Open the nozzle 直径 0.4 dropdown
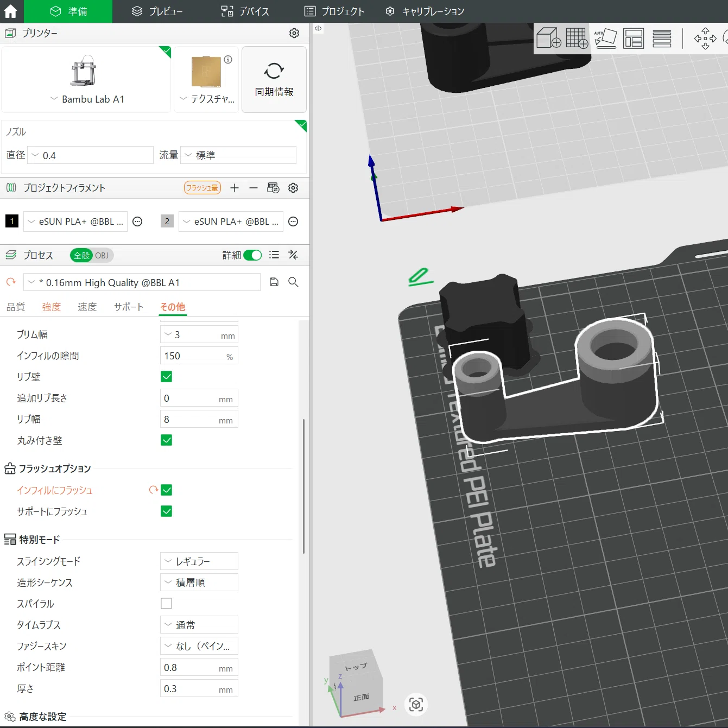728x728 pixels. point(90,155)
